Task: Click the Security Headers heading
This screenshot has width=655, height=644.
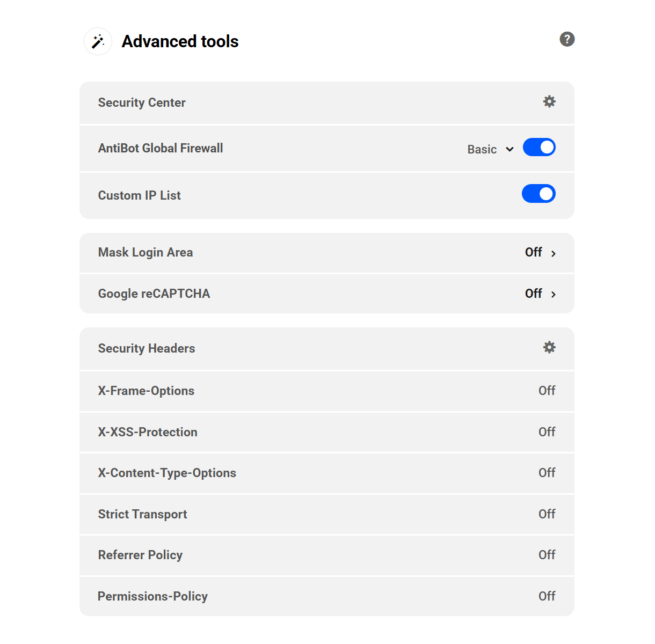Action: (147, 348)
